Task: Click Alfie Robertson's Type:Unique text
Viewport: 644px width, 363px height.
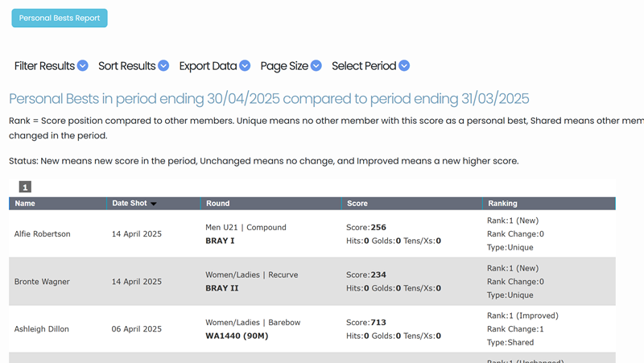Action: (x=510, y=247)
